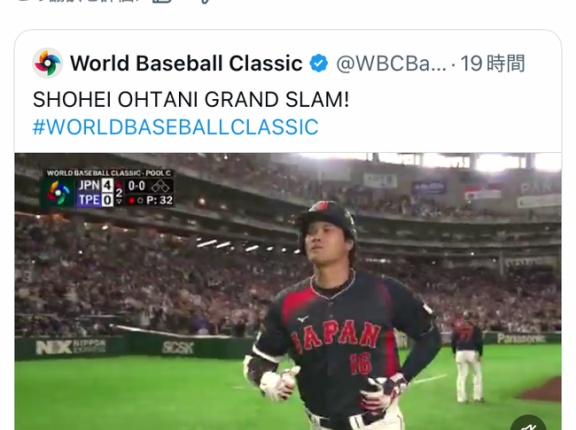Click the JPN 4 score on scoreboard

(95, 185)
